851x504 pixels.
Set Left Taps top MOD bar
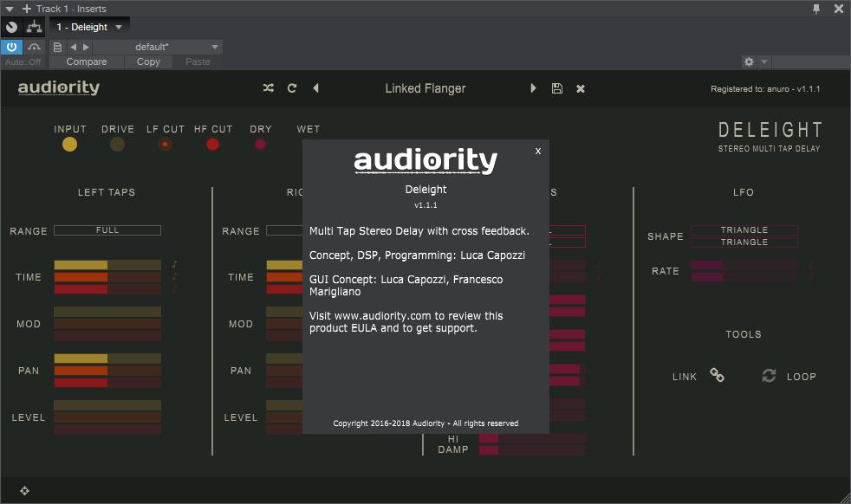(x=107, y=312)
